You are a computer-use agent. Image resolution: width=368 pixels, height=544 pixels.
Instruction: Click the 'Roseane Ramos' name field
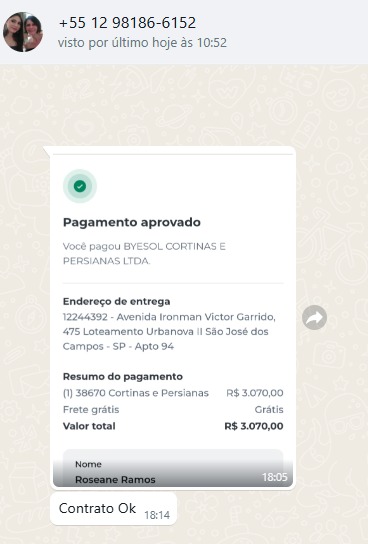(x=115, y=479)
